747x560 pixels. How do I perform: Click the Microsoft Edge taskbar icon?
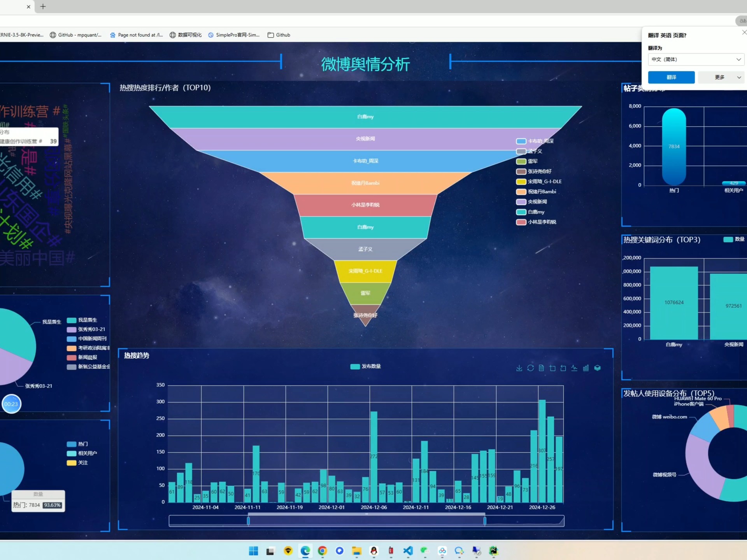[305, 551]
